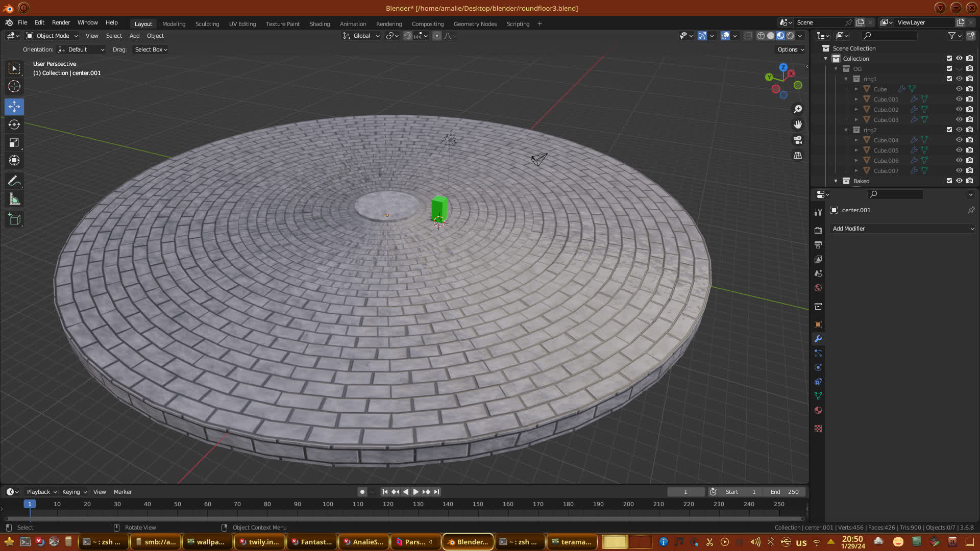This screenshot has width=980, height=551.
Task: Open the Material properties tab
Action: click(x=818, y=410)
